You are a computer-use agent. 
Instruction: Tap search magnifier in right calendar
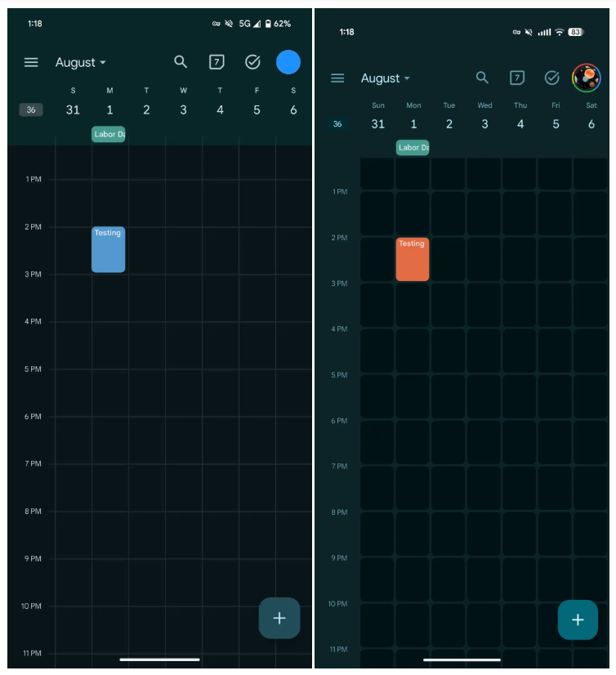(x=482, y=78)
